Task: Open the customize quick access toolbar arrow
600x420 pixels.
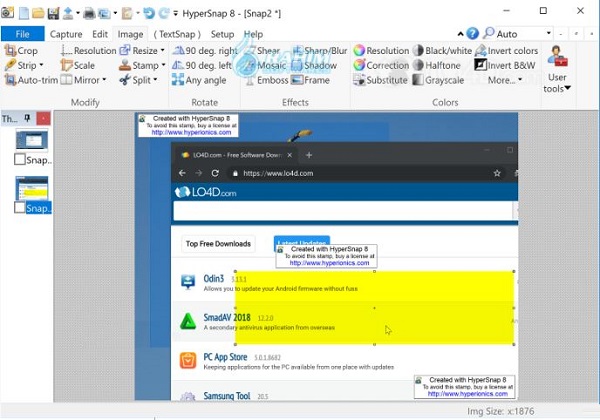Action: click(x=175, y=13)
